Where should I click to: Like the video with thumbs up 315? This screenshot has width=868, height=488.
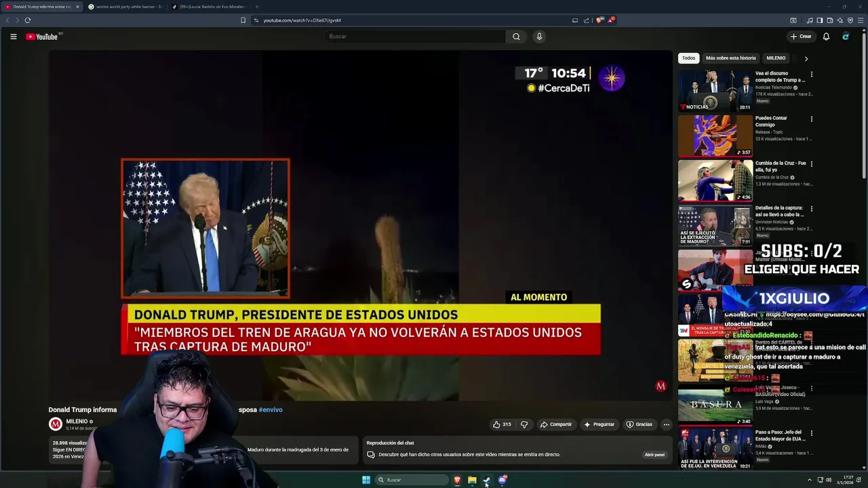[502, 424]
